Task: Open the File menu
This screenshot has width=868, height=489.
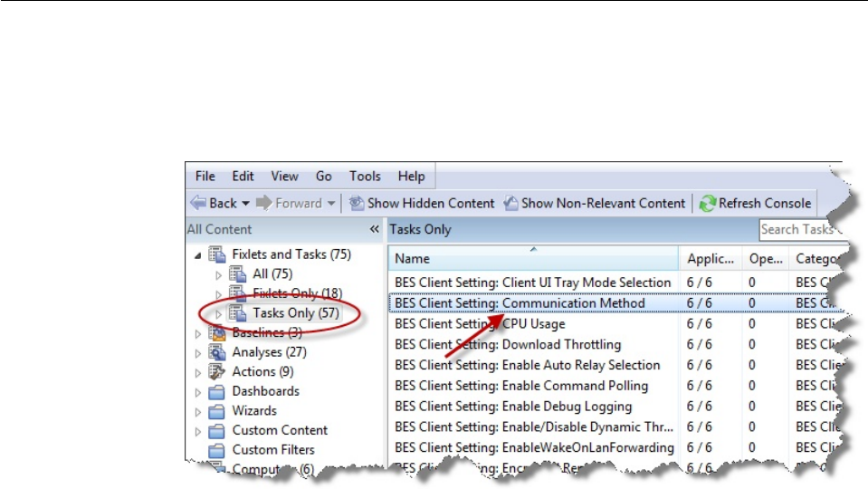Action: pos(205,176)
